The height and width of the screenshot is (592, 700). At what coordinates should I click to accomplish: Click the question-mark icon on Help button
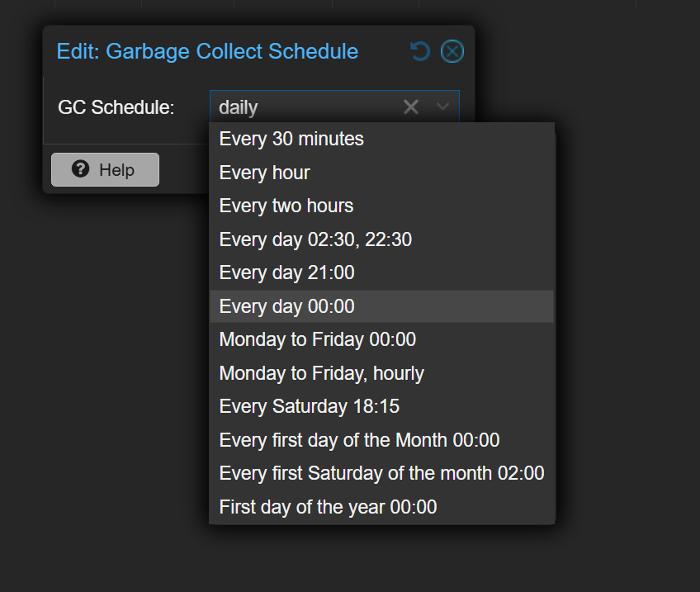coord(79,169)
